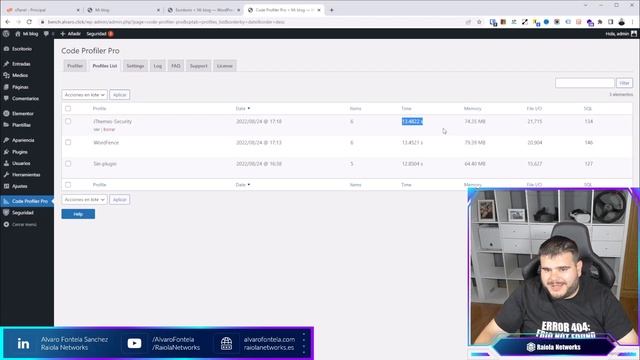Open Seguridad in the top admin bar

[x=100, y=34]
